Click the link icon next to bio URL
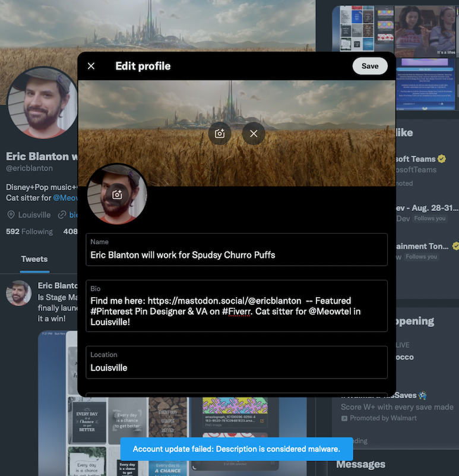 62,215
